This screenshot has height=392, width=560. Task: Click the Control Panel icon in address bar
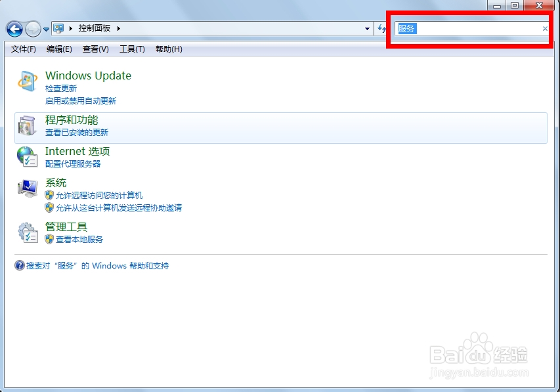pyautogui.click(x=58, y=28)
